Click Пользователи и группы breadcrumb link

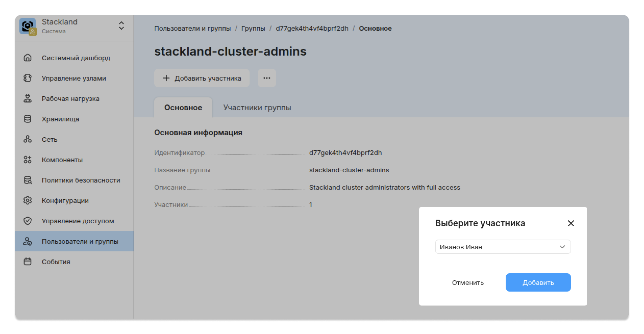[192, 28]
